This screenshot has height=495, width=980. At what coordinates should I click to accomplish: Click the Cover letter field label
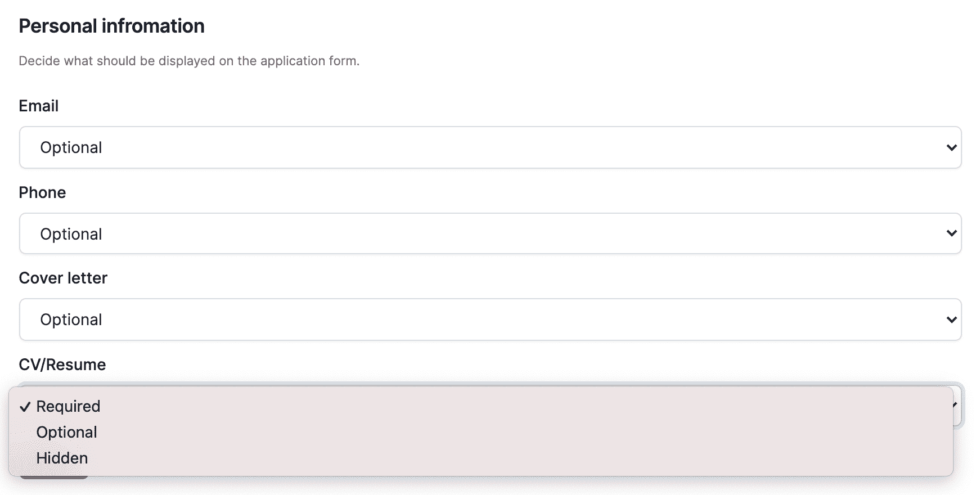coord(63,278)
